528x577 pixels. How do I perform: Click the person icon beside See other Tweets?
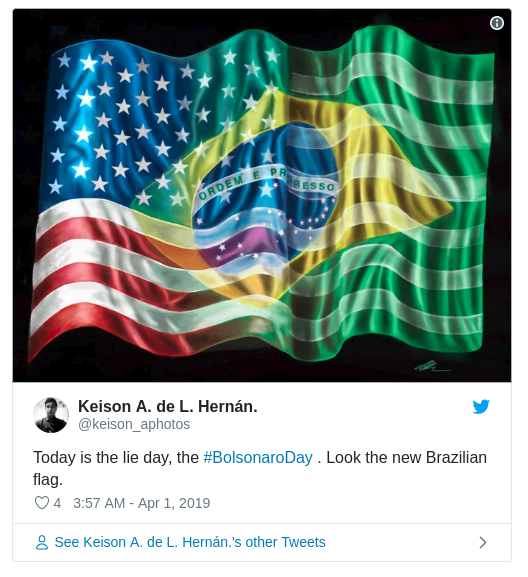tap(42, 542)
